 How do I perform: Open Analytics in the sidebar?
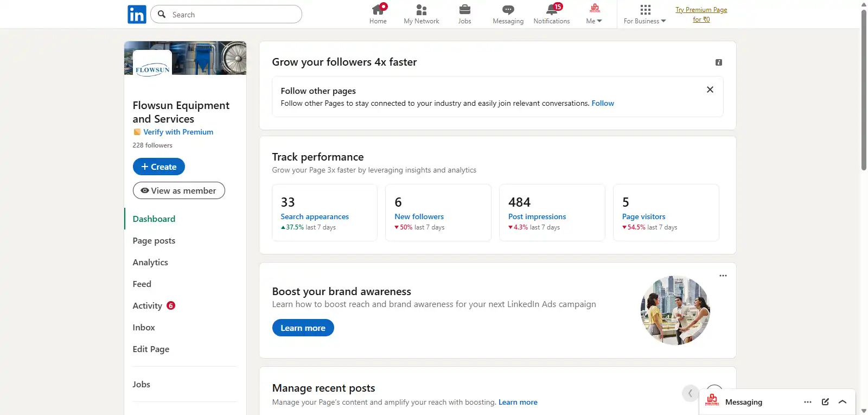150,262
